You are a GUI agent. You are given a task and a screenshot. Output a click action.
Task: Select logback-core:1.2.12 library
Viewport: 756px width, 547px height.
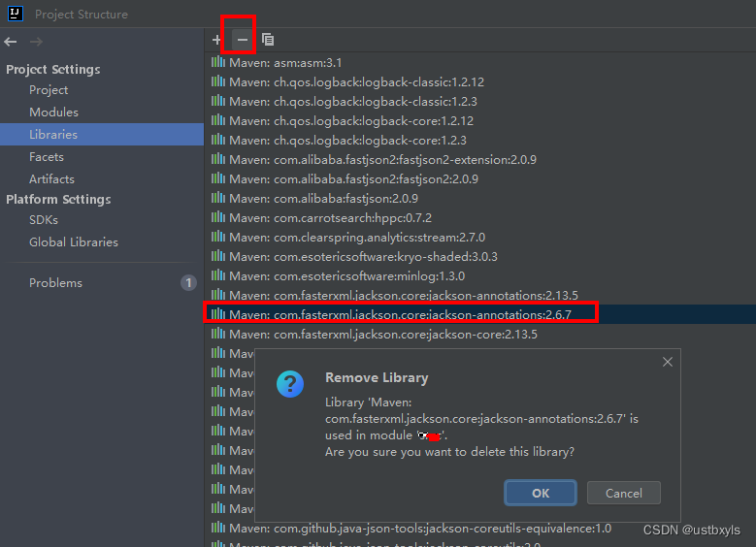coord(351,121)
